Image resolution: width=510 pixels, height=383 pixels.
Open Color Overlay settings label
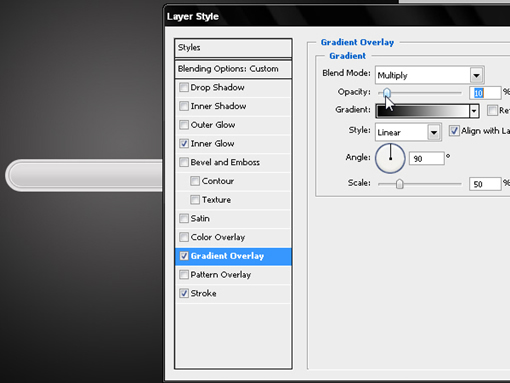(218, 237)
